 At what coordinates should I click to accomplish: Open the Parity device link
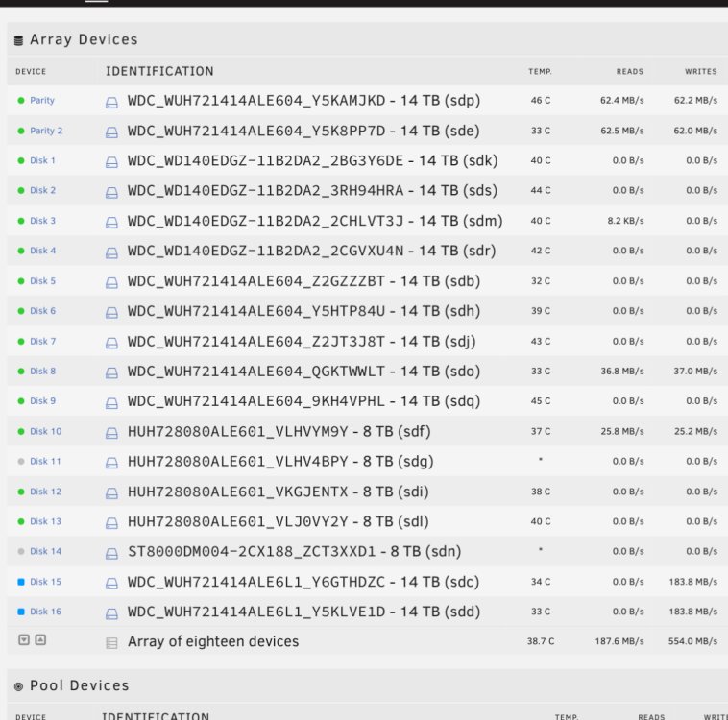point(42,100)
